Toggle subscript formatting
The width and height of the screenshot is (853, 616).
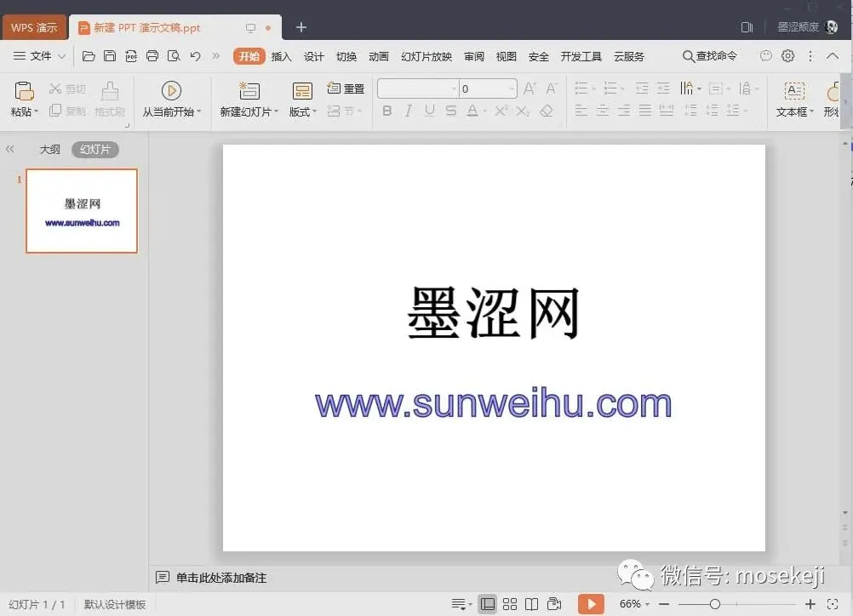pos(523,111)
